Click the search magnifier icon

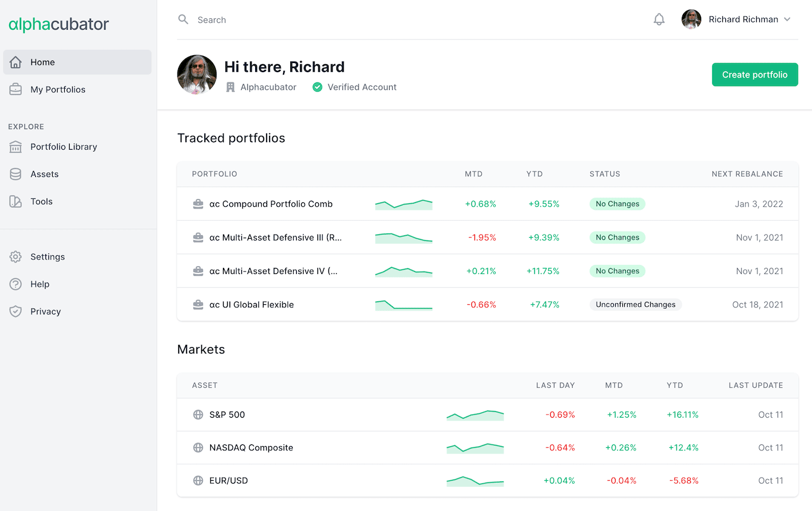tap(183, 19)
